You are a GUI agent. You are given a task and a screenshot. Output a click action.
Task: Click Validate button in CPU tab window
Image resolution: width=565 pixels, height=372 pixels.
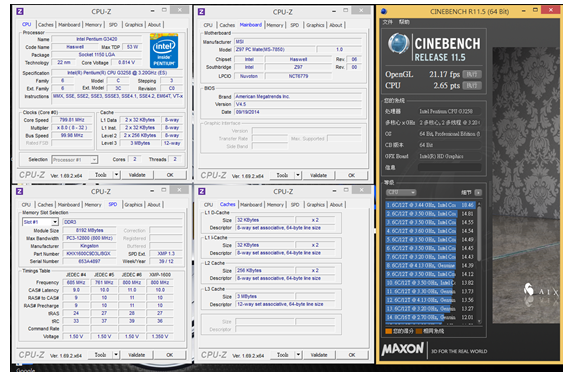137,175
